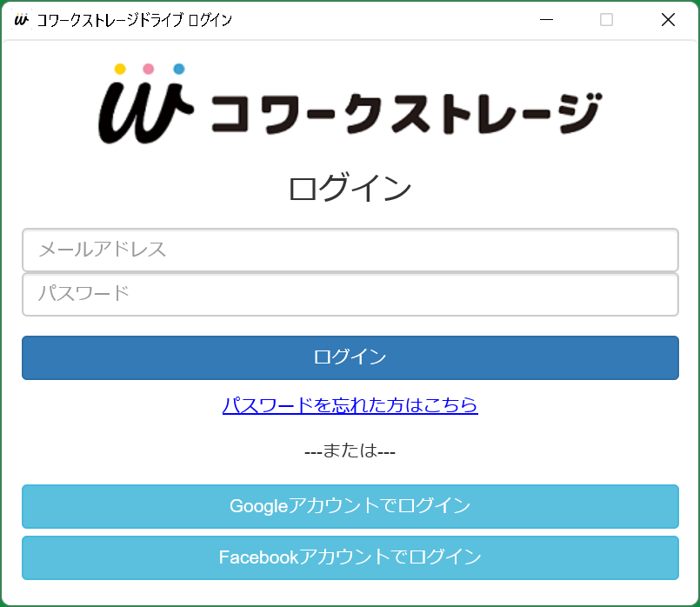Log in with a Facebook account
Image resolution: width=700 pixels, height=607 pixels.
(350, 557)
